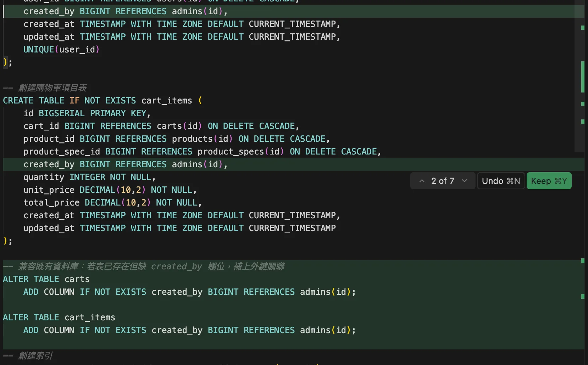This screenshot has height=365, width=588.
Task: Jump to next change with down chevron
Action: [x=464, y=181]
